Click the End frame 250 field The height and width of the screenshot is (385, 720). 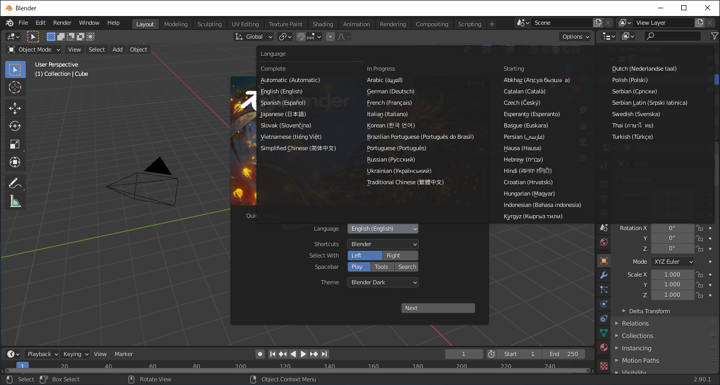[x=563, y=354]
